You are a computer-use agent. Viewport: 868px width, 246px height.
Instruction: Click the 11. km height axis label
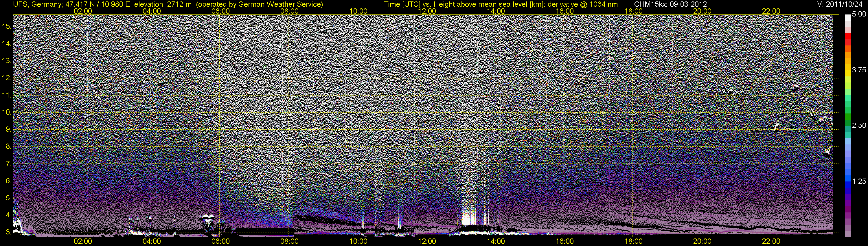click(x=7, y=96)
